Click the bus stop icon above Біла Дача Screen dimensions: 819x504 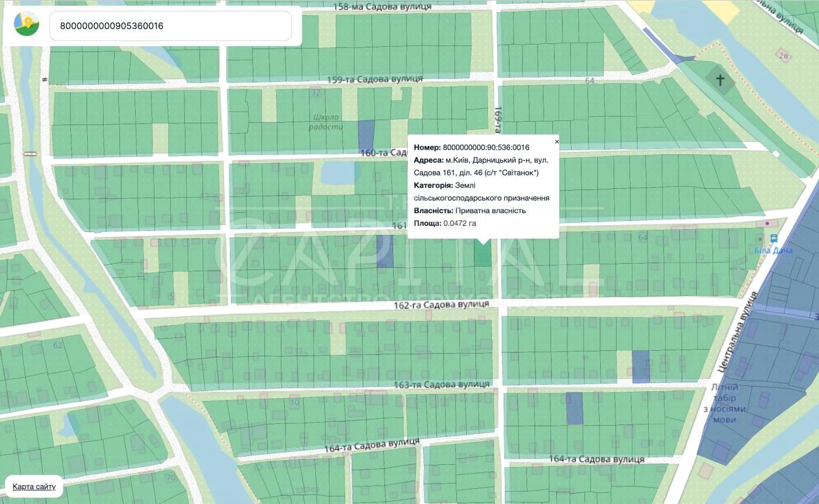pos(774,239)
